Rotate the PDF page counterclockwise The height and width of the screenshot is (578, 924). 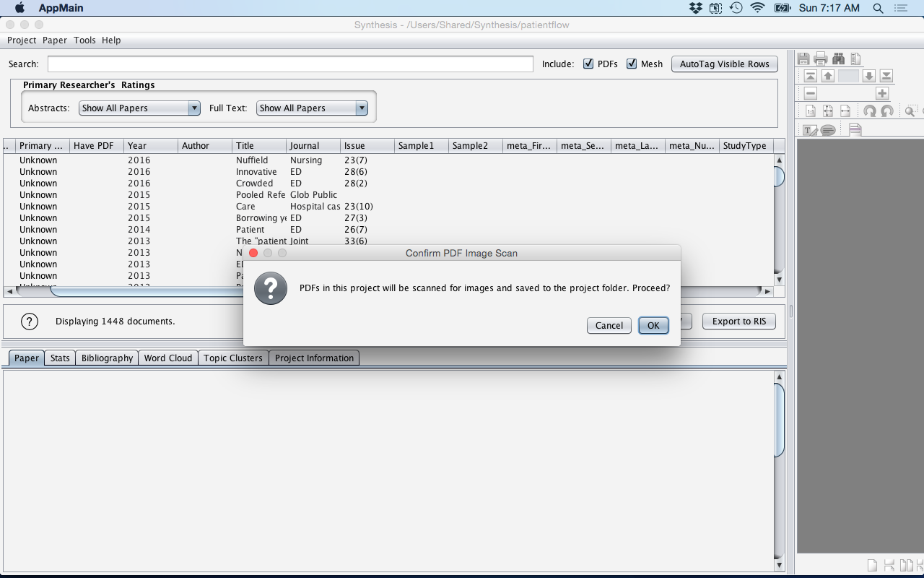point(887,111)
